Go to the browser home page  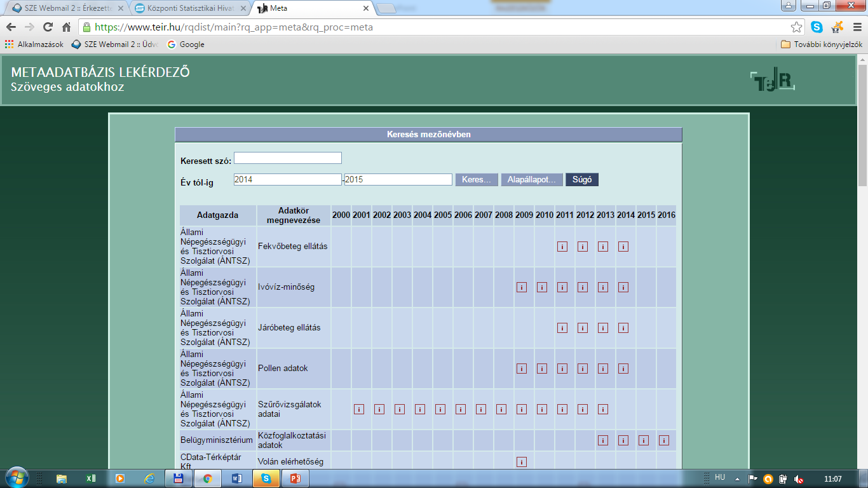coord(66,27)
